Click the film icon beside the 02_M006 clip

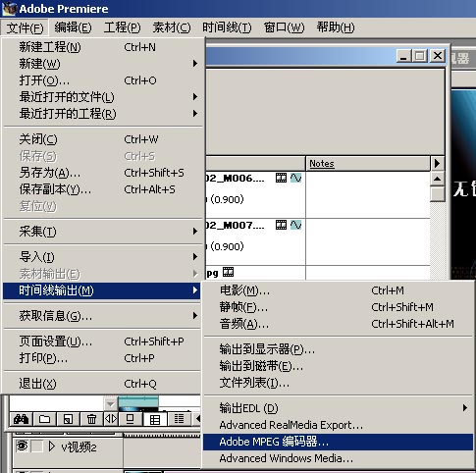(281, 178)
